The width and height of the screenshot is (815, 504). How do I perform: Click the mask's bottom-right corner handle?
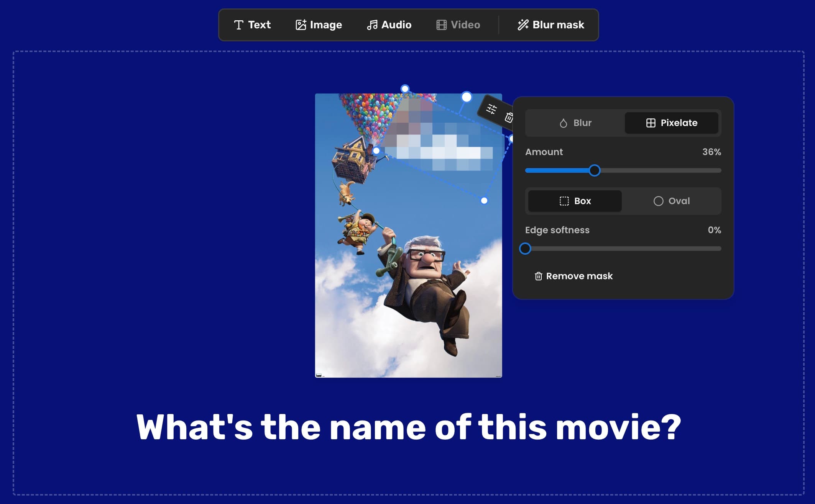click(x=484, y=201)
